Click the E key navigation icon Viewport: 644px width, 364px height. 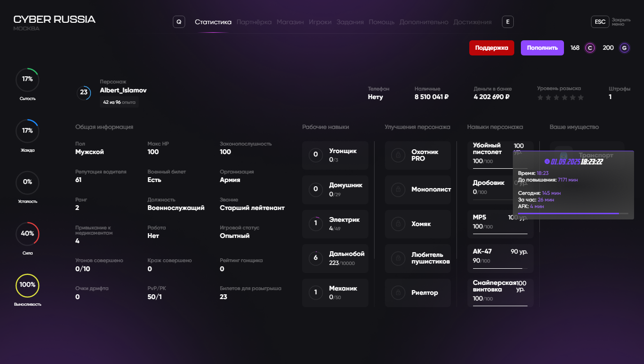[x=508, y=22]
